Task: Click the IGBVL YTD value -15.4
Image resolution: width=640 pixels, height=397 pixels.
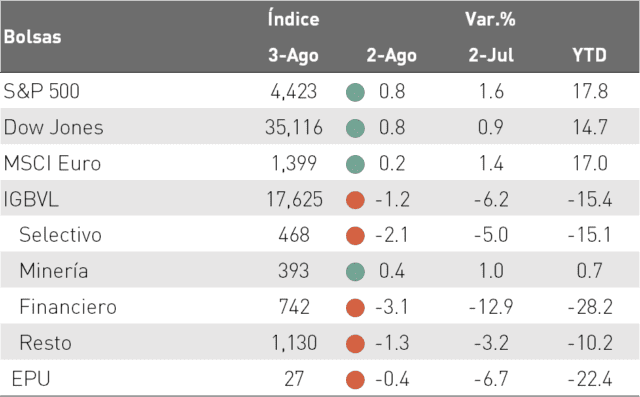Action: pyautogui.click(x=590, y=200)
